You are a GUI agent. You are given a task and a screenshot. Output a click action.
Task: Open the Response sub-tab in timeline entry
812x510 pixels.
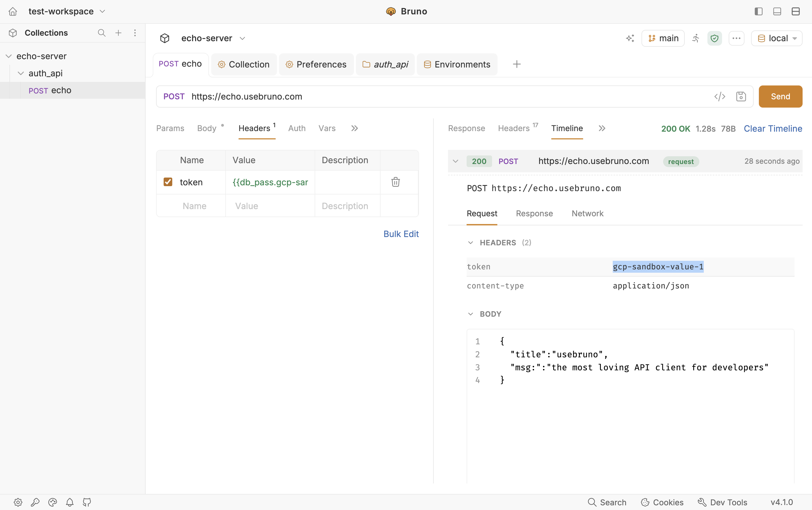coord(534,214)
